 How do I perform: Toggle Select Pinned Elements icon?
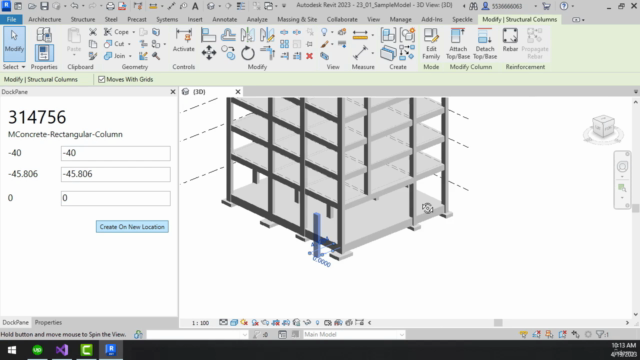[549, 334]
